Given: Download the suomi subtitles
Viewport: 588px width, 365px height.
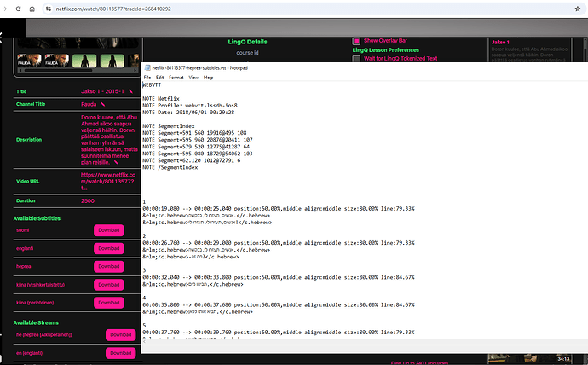Looking at the screenshot, I should click(x=109, y=230).
